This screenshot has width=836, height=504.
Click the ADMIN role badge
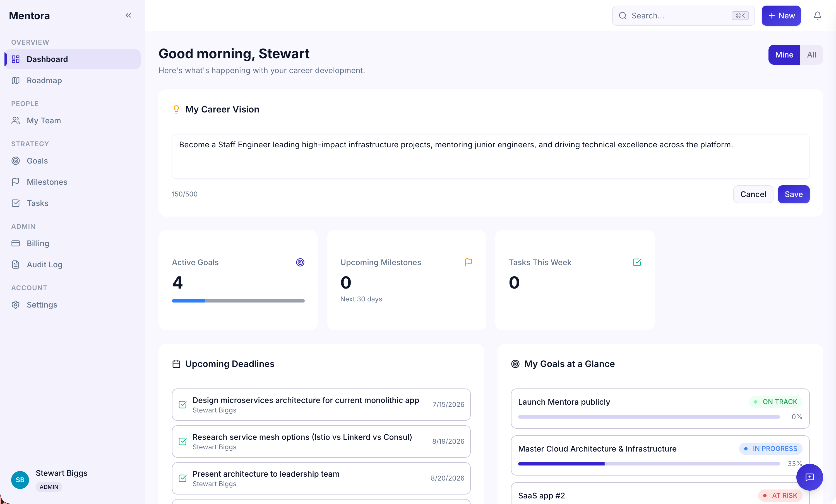coord(49,487)
